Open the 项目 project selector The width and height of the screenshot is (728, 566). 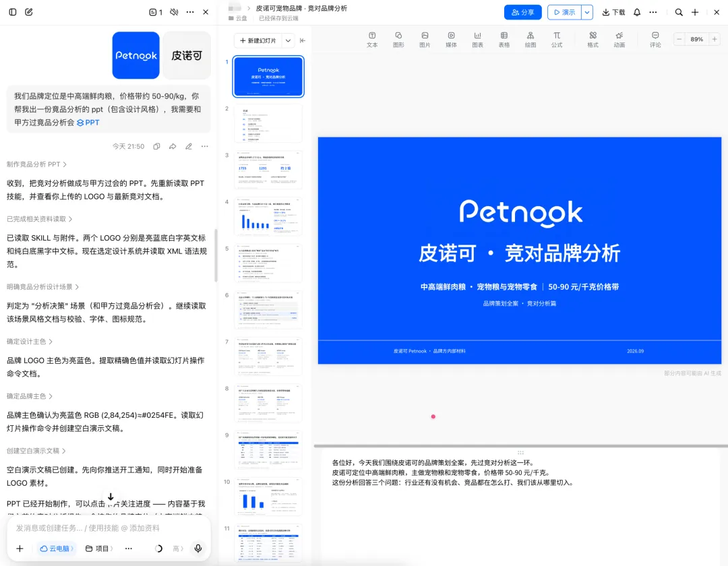pos(99,548)
